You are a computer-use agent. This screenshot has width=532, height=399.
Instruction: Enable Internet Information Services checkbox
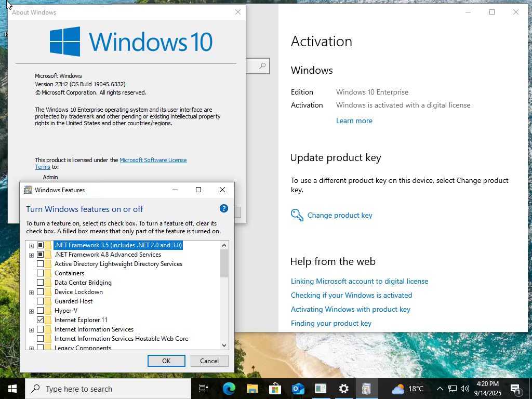(x=40, y=329)
